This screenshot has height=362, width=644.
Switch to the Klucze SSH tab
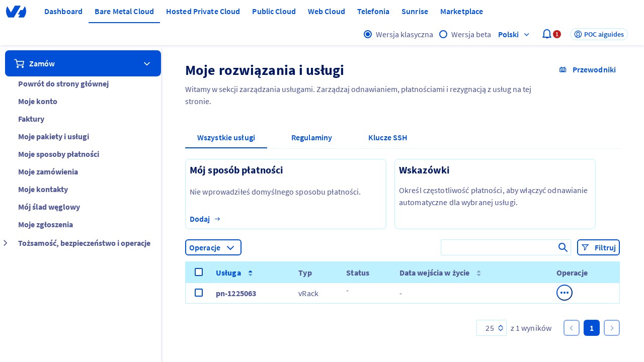pos(387,138)
